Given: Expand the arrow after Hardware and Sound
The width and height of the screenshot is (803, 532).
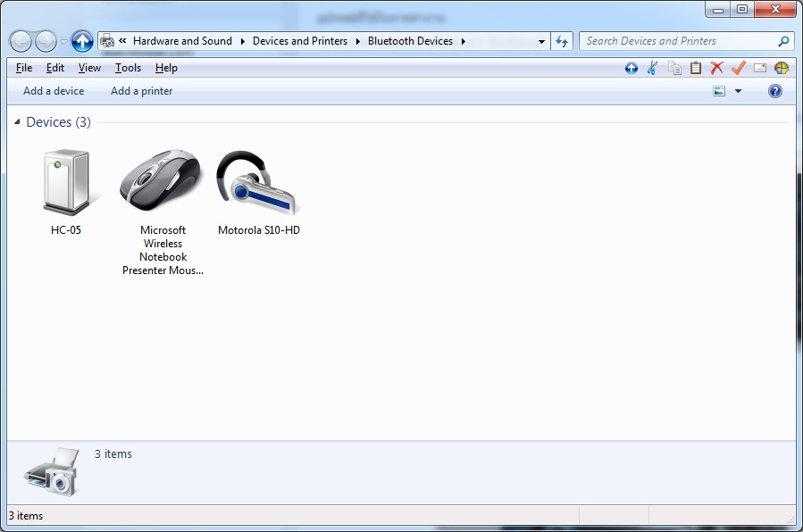Looking at the screenshot, I should tap(242, 41).
